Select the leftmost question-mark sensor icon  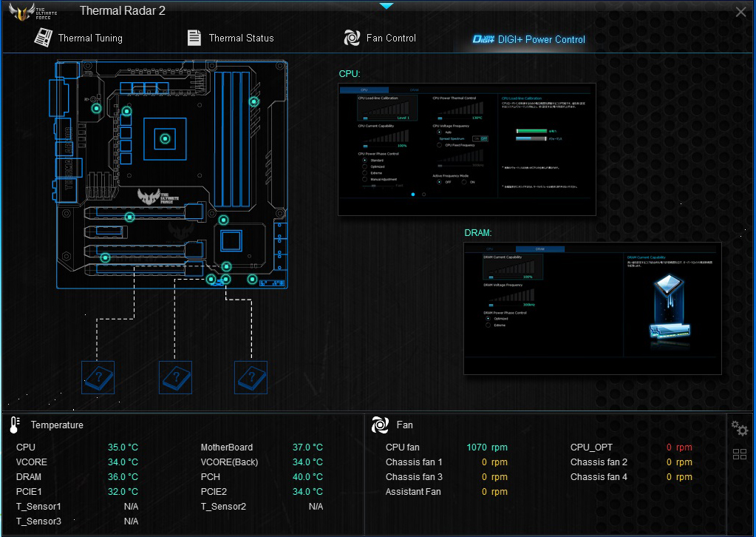click(98, 378)
